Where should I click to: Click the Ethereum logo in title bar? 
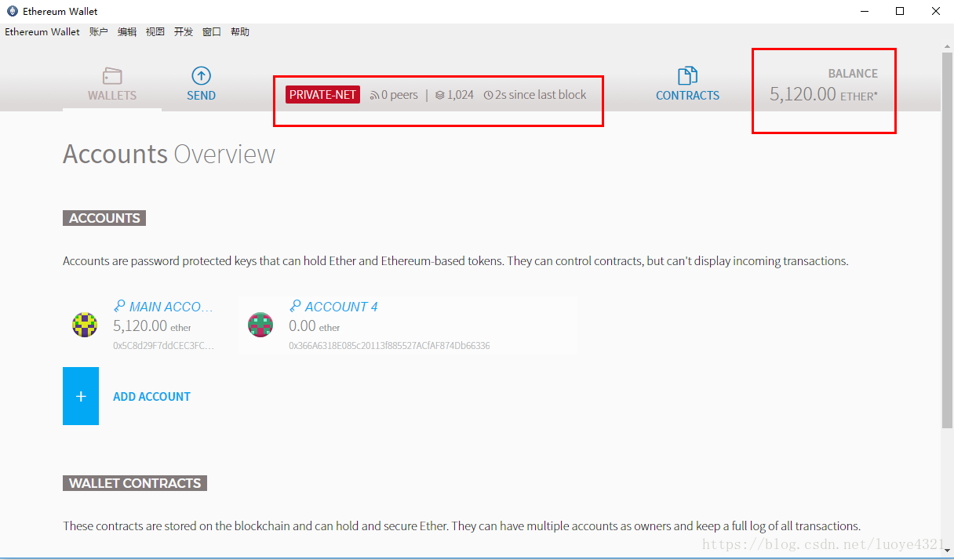(x=13, y=11)
